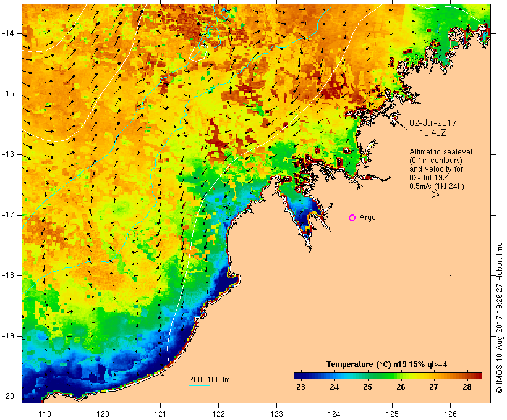Click the IMOS copyright timestamp text

point(499,317)
